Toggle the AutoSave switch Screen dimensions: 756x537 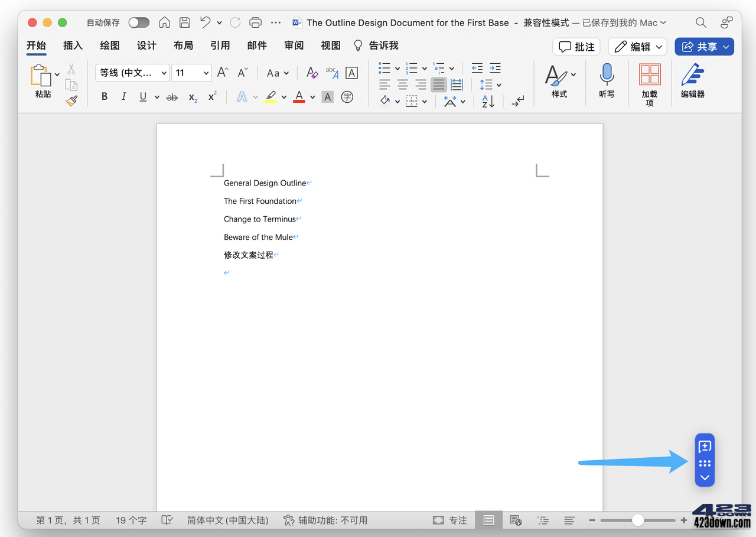pos(139,22)
